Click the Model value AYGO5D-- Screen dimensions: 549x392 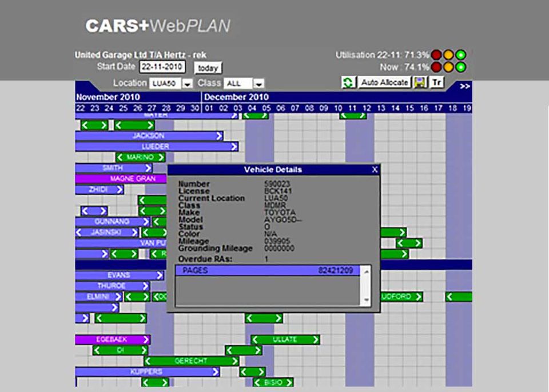click(283, 220)
